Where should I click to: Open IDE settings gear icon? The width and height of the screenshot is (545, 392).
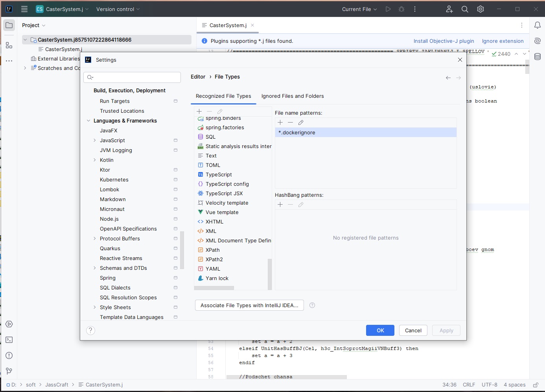coord(481,9)
